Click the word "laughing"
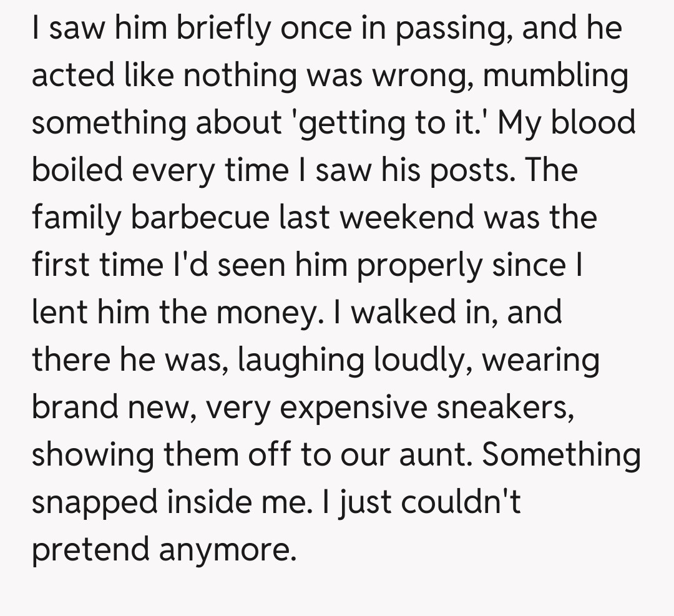This screenshot has height=616, width=674. [310, 361]
